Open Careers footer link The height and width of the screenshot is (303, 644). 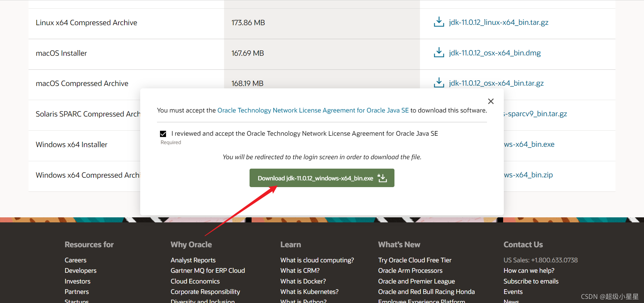[75, 260]
